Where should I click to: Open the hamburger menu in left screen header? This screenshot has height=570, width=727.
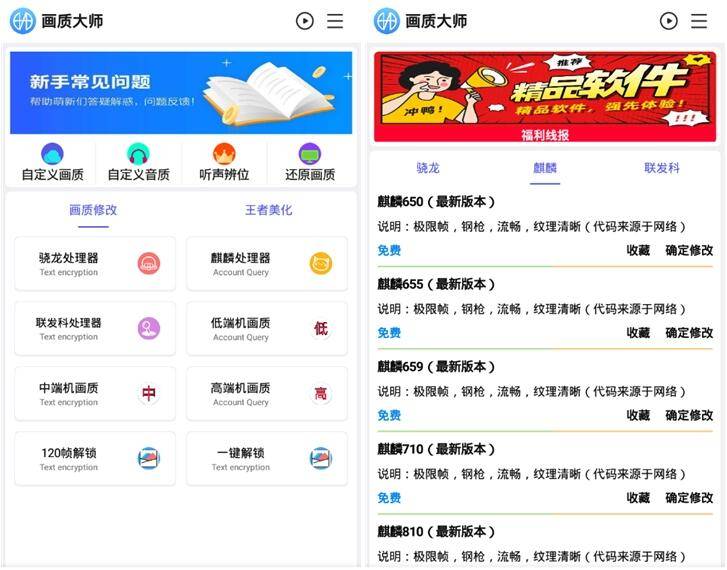point(335,21)
